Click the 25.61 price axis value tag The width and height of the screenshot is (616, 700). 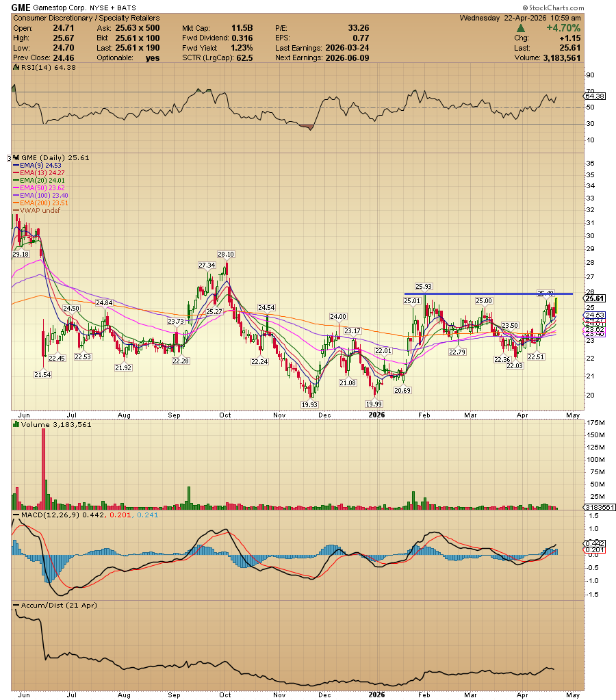click(x=595, y=298)
